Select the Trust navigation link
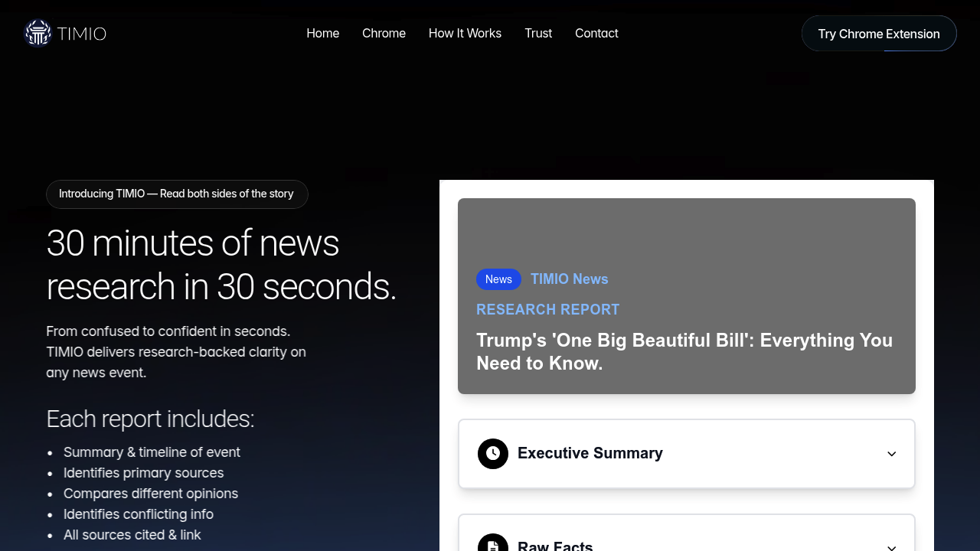The image size is (980, 551). coord(538,33)
